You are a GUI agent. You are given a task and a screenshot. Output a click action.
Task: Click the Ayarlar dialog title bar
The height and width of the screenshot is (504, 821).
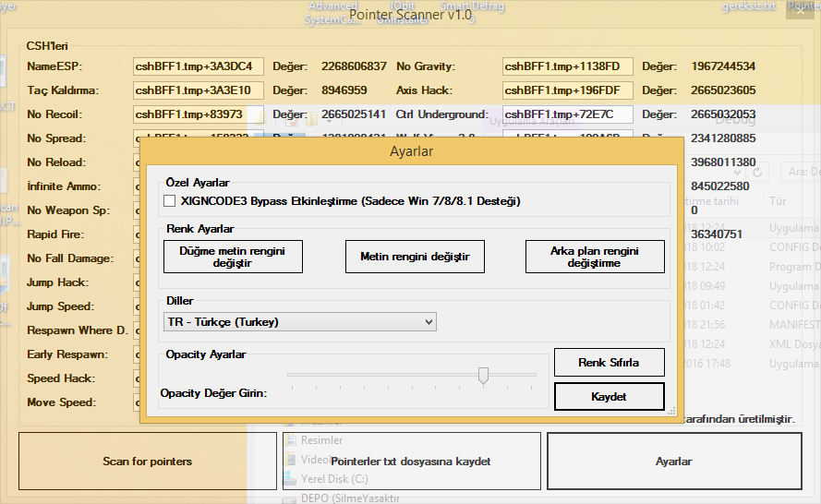412,151
